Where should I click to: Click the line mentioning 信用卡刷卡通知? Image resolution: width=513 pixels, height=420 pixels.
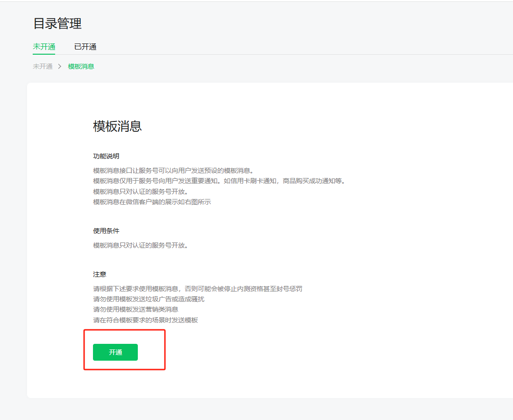[x=219, y=181]
